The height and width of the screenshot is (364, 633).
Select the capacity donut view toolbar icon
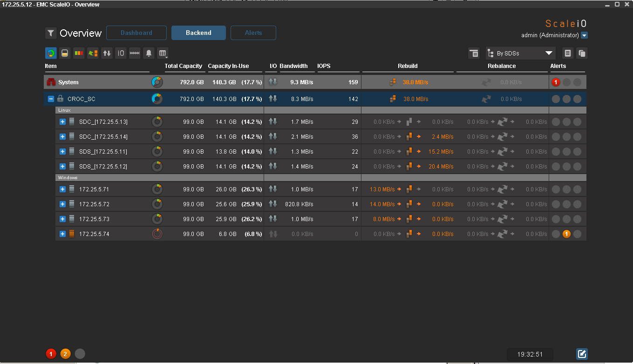pyautogui.click(x=51, y=53)
